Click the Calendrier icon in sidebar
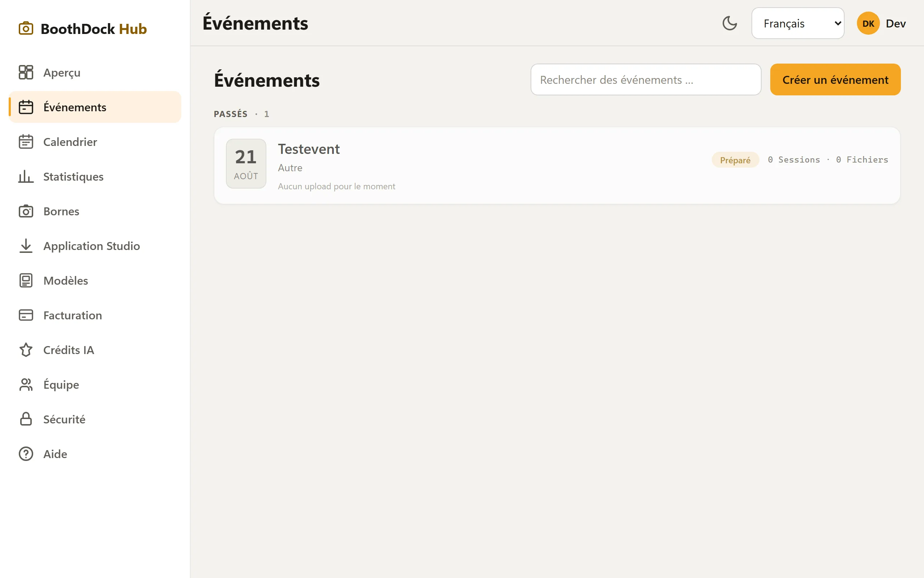 click(x=26, y=142)
